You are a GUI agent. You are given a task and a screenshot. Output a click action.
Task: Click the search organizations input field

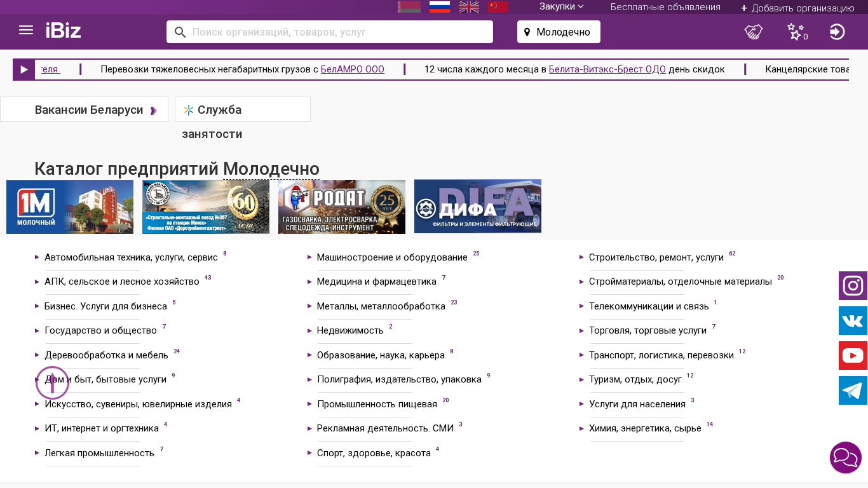(x=337, y=32)
